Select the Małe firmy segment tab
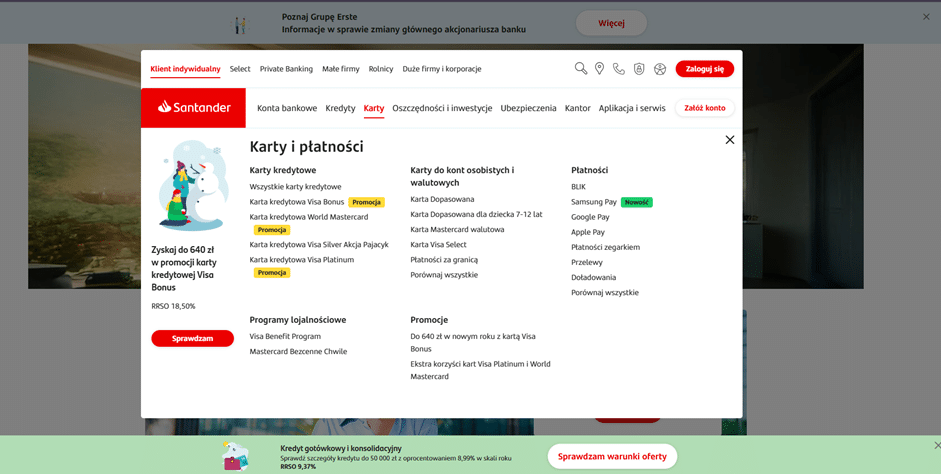The width and height of the screenshot is (941, 474). 340,69
